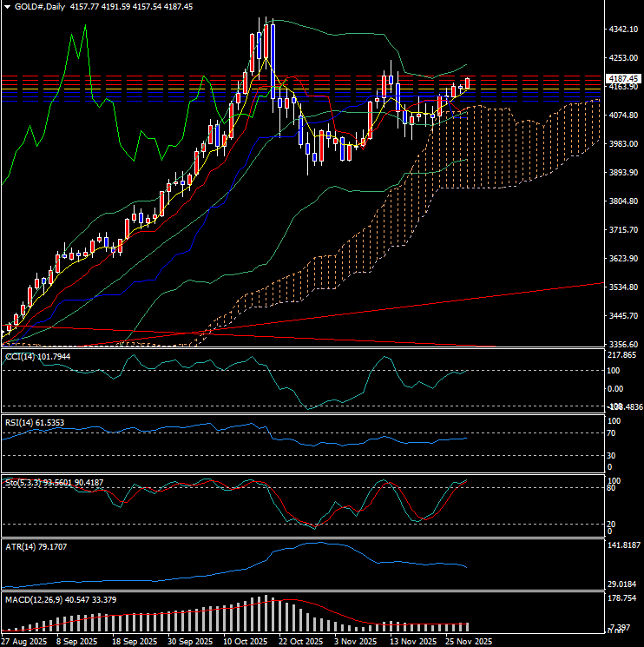Click the 3 Nov 2025 date label
The height and width of the screenshot is (647, 644).
[x=354, y=641]
